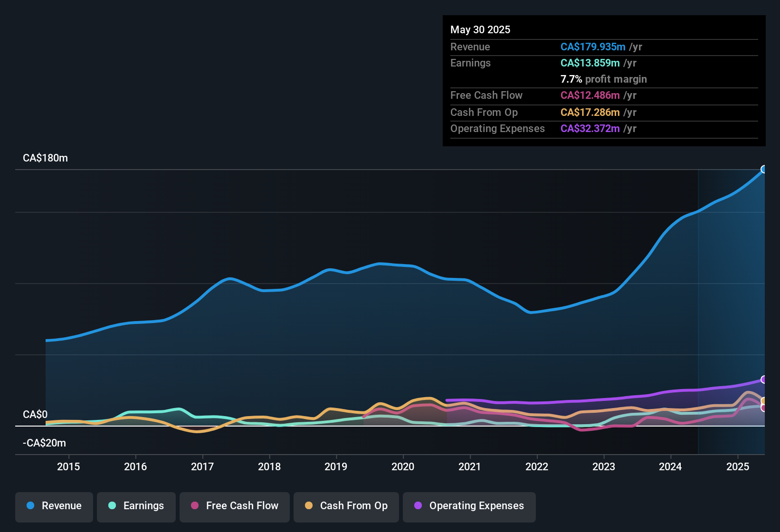The width and height of the screenshot is (780, 532).
Task: Click the CA$180m y-axis label
Action: pos(45,158)
